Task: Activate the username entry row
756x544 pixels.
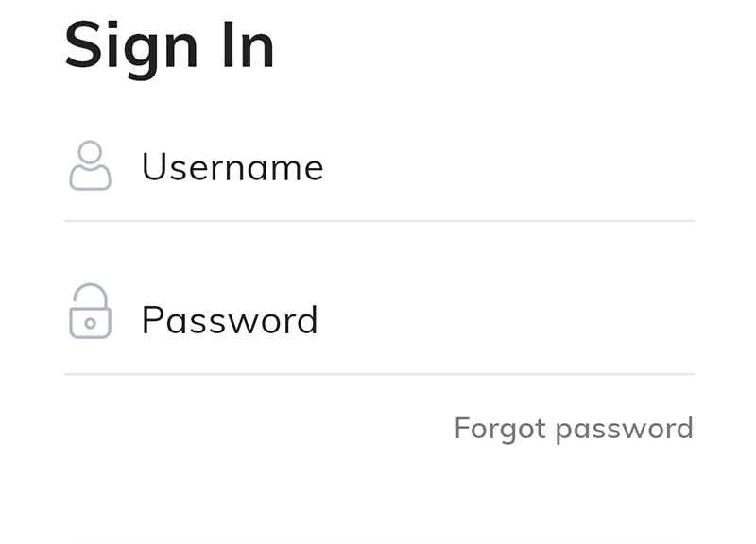Action: pos(380,167)
